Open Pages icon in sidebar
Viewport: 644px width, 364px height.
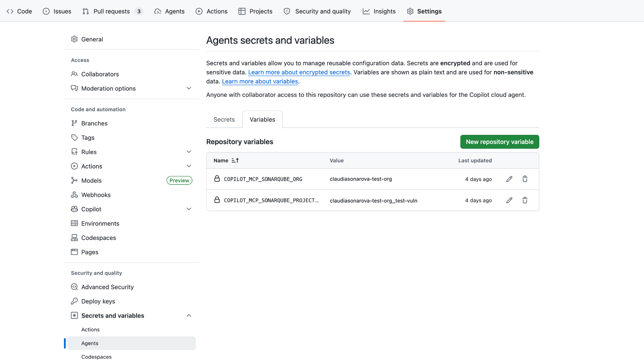pyautogui.click(x=74, y=252)
